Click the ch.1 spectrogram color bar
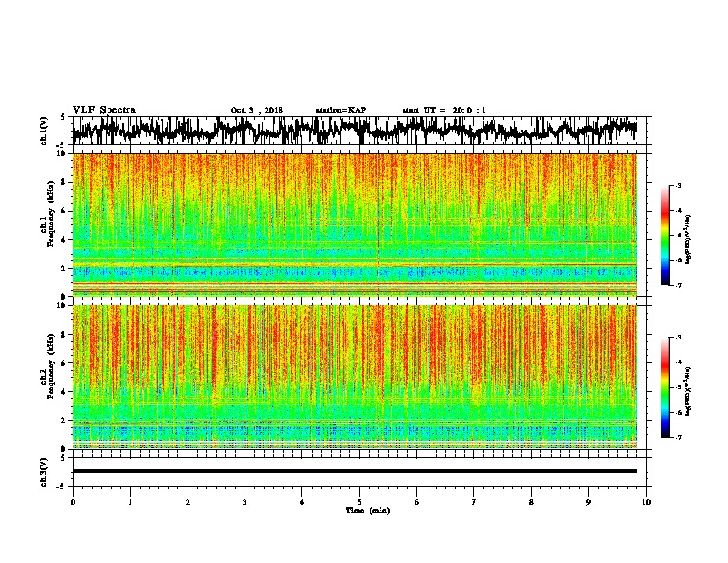This screenshot has width=728, height=563. point(665,236)
